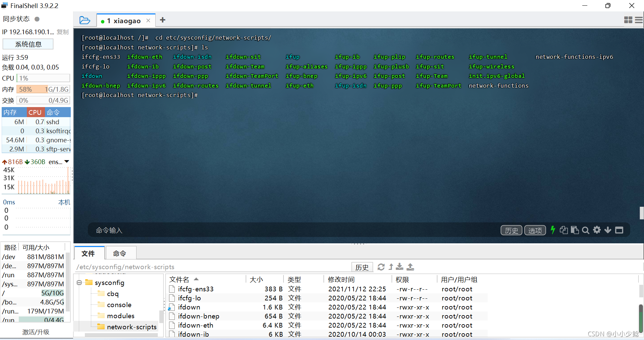Select the ifcfg-lo file row
The image size is (644, 340).
(x=327, y=298)
